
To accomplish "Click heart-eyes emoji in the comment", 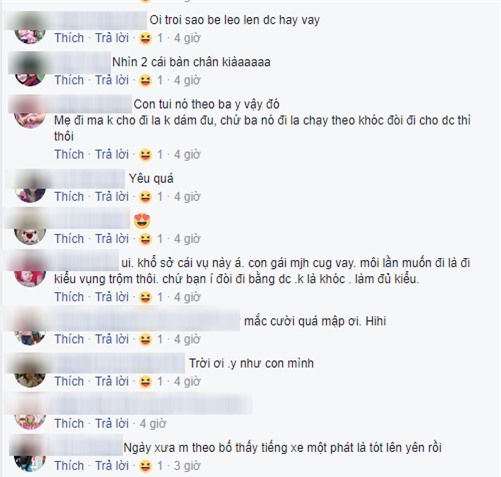I will (142, 221).
